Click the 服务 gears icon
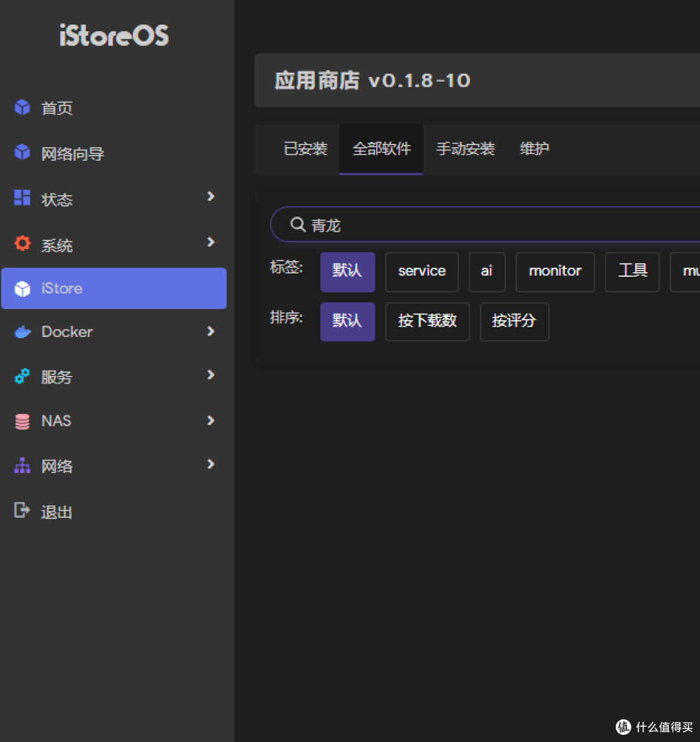This screenshot has height=742, width=700. pos(22,377)
